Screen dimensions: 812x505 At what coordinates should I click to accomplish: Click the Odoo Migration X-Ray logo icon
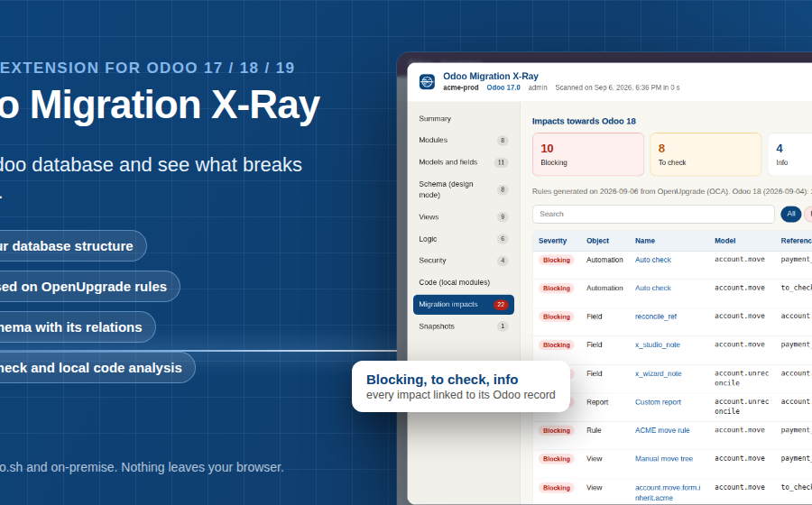[427, 81]
